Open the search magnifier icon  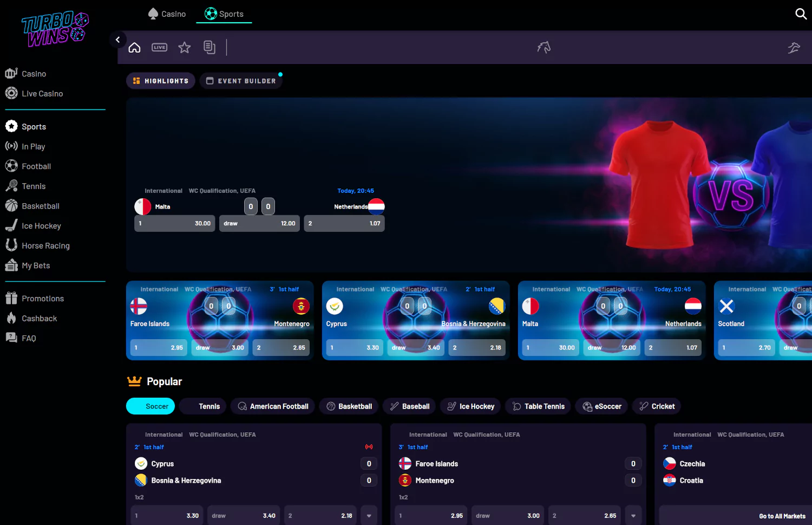(801, 14)
